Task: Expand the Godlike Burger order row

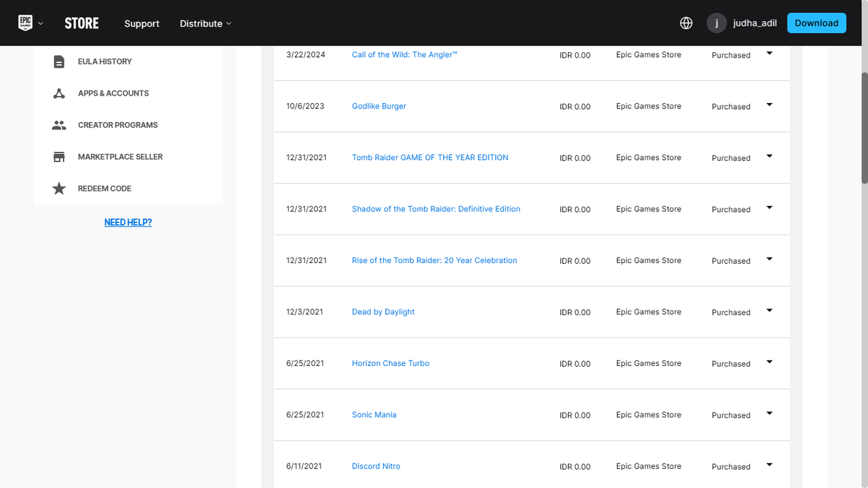Action: (x=769, y=105)
